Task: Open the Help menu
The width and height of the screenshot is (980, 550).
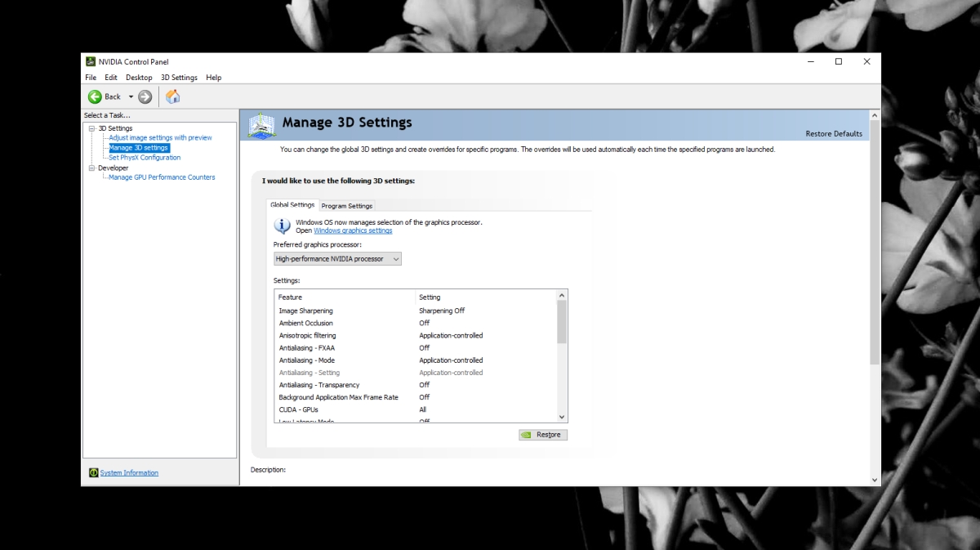Action: tap(214, 78)
